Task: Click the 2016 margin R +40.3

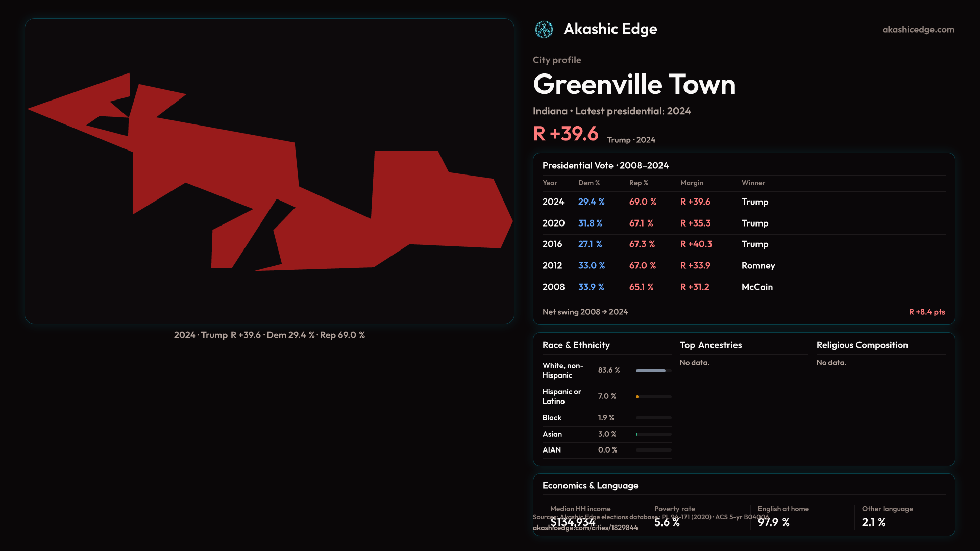Action: (x=696, y=244)
